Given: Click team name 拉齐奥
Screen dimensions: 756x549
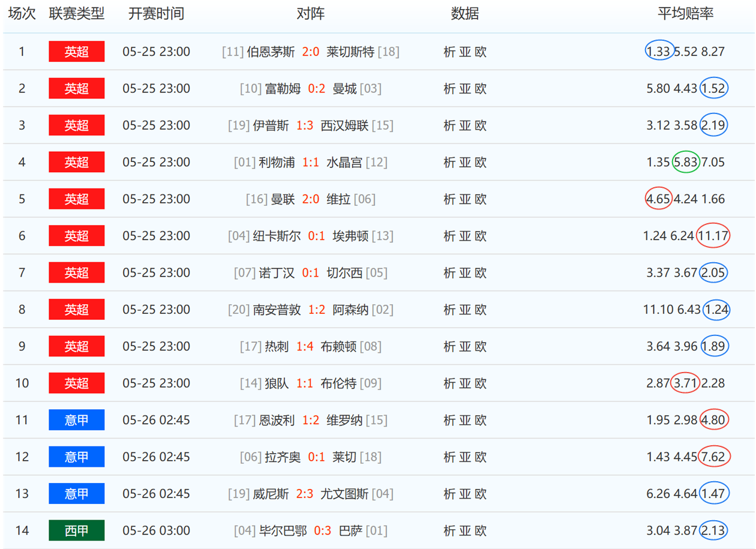Looking at the screenshot, I should coord(283,457).
